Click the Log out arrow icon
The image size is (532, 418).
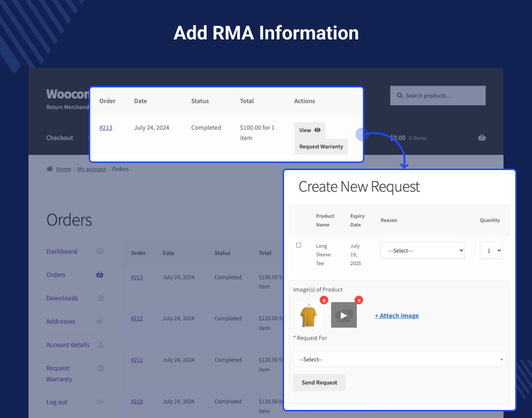[x=100, y=402]
